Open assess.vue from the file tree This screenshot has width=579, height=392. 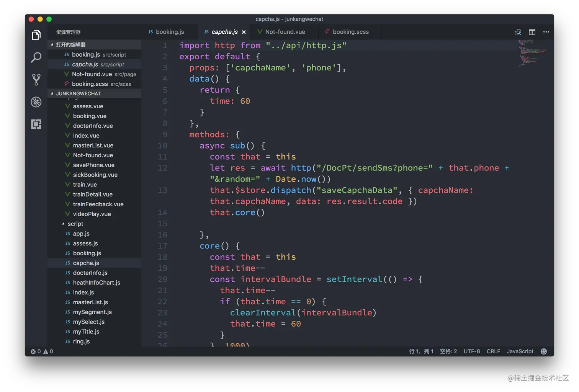(94, 106)
